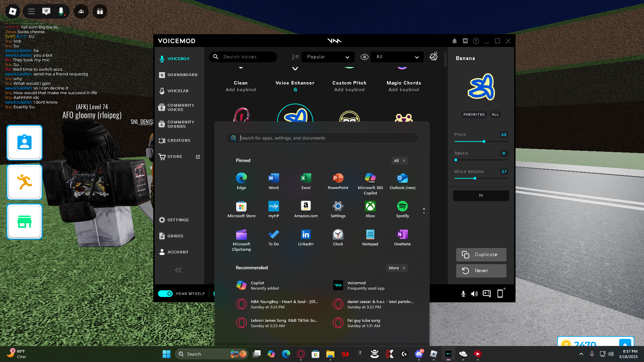Image resolution: width=644 pixels, height=362 pixels.
Task: Open OneNote from pinned apps
Action: pyautogui.click(x=402, y=237)
